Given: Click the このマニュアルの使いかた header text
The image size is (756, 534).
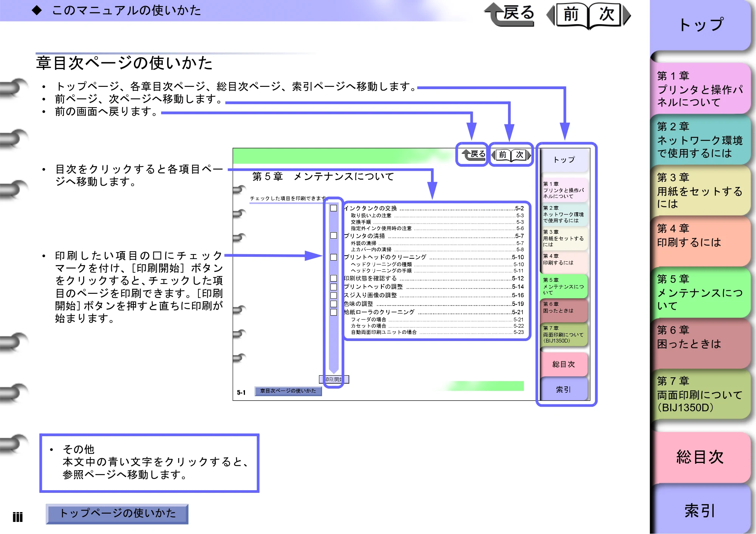Looking at the screenshot, I should tap(127, 10).
